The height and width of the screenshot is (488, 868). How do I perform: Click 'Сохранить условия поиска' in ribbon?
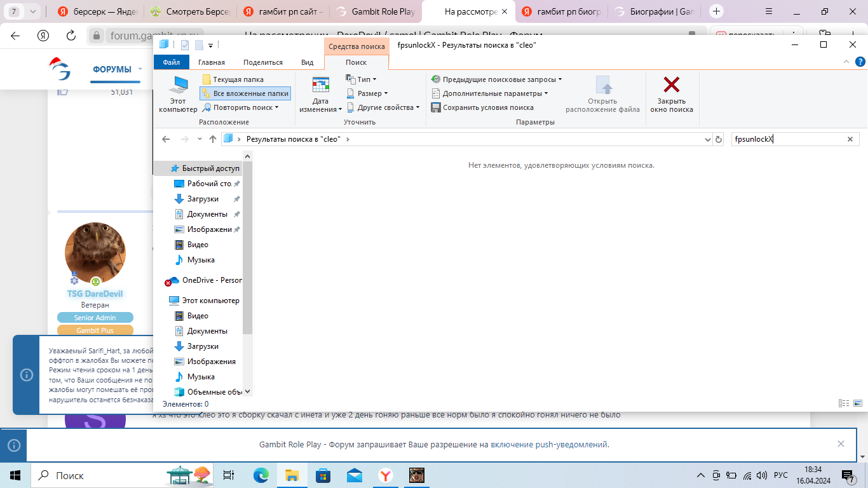(482, 107)
